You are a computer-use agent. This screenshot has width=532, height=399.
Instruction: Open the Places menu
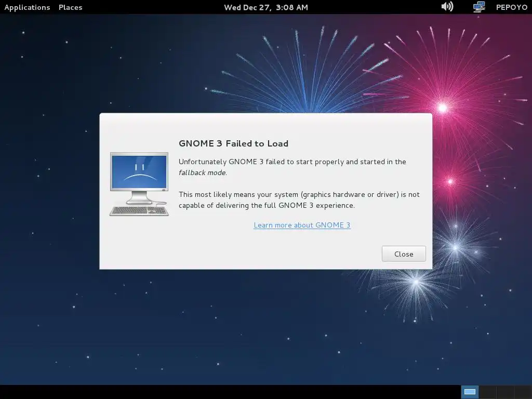70,7
